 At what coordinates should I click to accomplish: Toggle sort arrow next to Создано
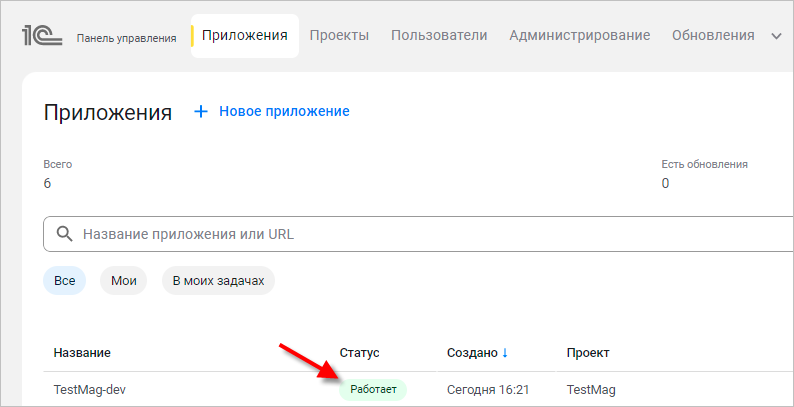(x=504, y=353)
